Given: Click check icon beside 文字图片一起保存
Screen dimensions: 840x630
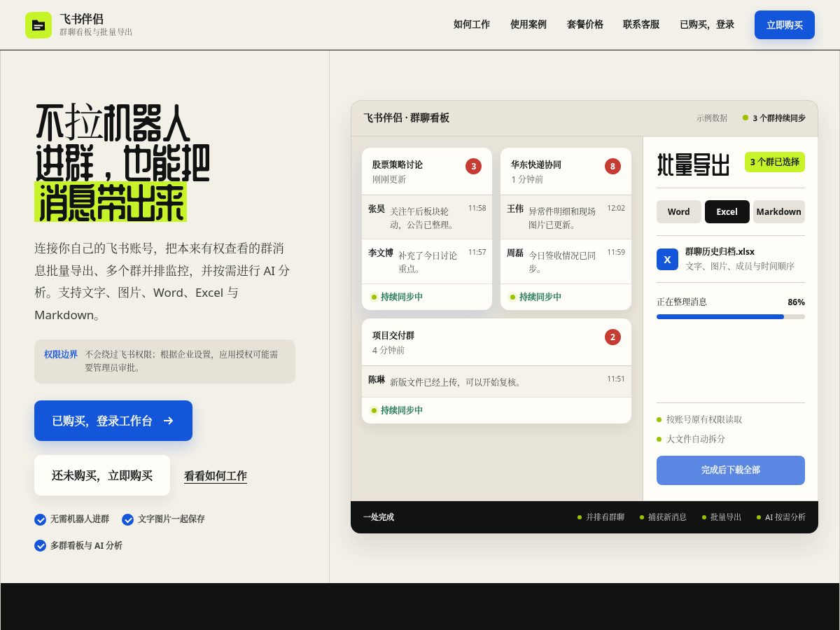Looking at the screenshot, I should click(128, 519).
